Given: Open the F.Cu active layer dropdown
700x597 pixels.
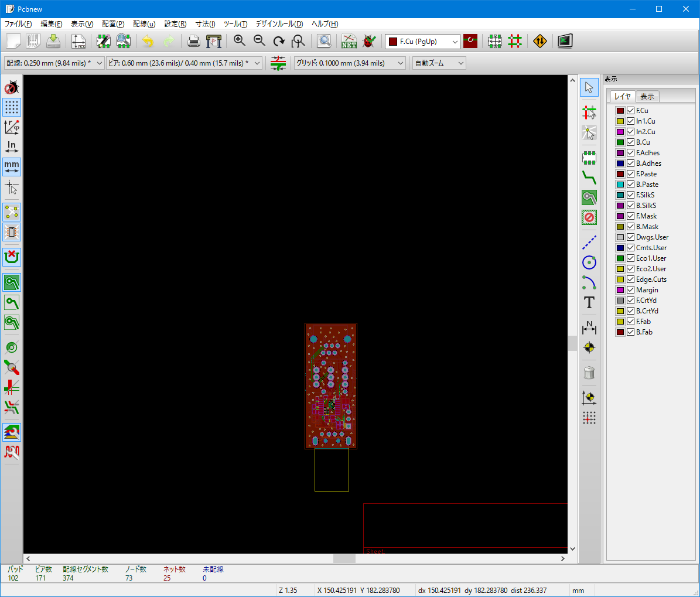Looking at the screenshot, I should tap(422, 42).
